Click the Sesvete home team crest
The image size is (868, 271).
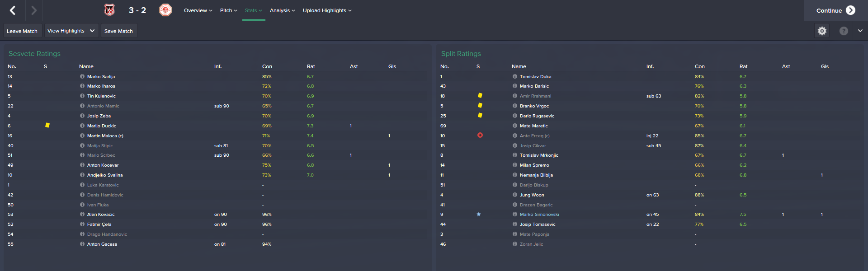pos(109,10)
